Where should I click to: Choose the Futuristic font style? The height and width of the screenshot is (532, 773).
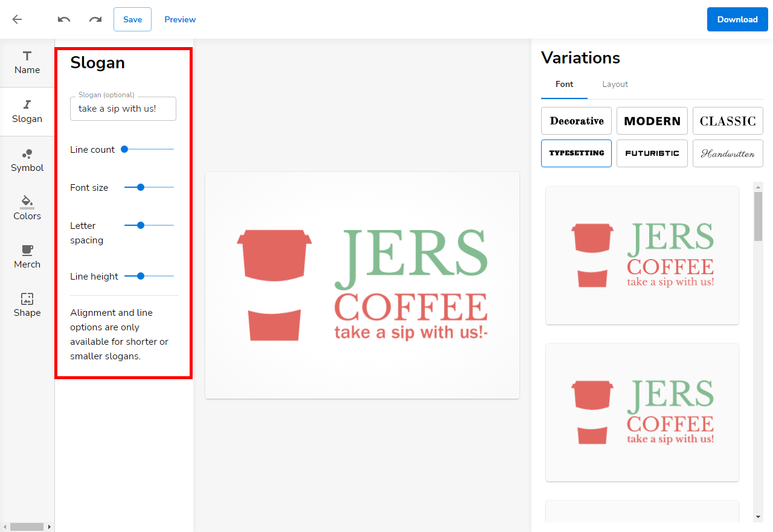pyautogui.click(x=652, y=153)
